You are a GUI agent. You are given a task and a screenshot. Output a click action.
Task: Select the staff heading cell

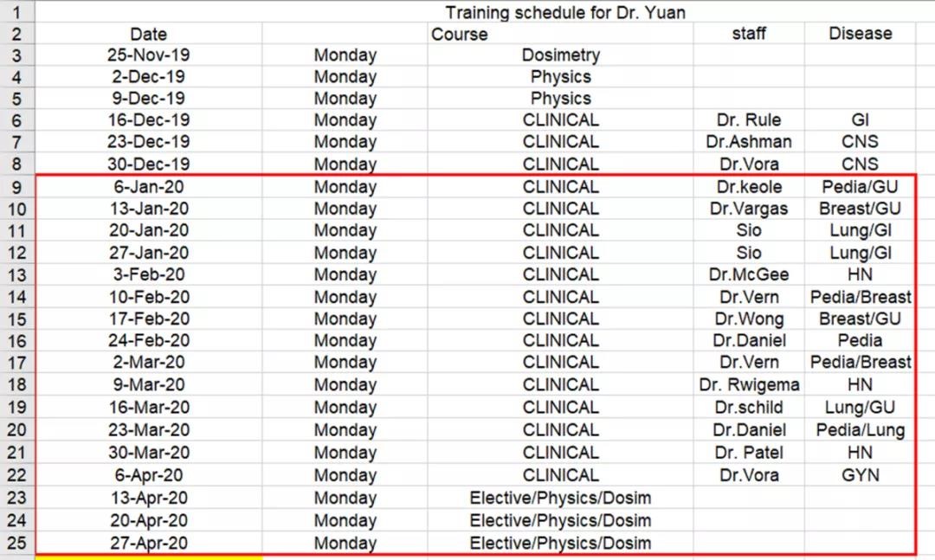(749, 34)
